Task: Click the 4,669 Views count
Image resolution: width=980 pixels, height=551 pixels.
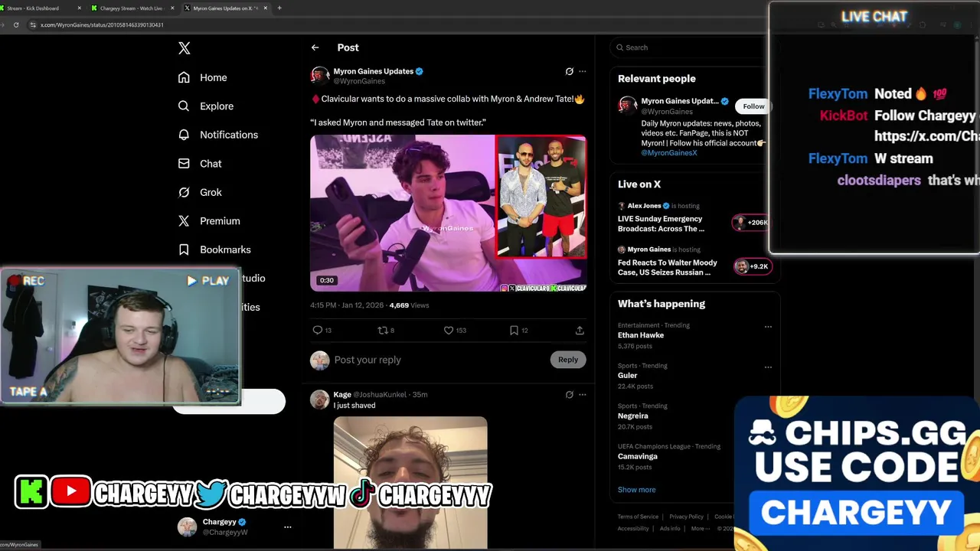Action: 409,305
